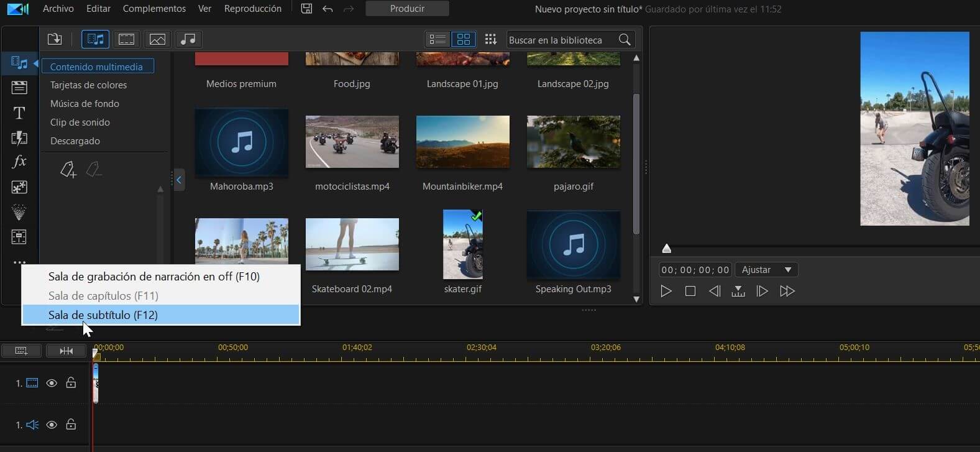The height and width of the screenshot is (452, 980).
Task: Click the save project floppy icon
Action: [306, 9]
